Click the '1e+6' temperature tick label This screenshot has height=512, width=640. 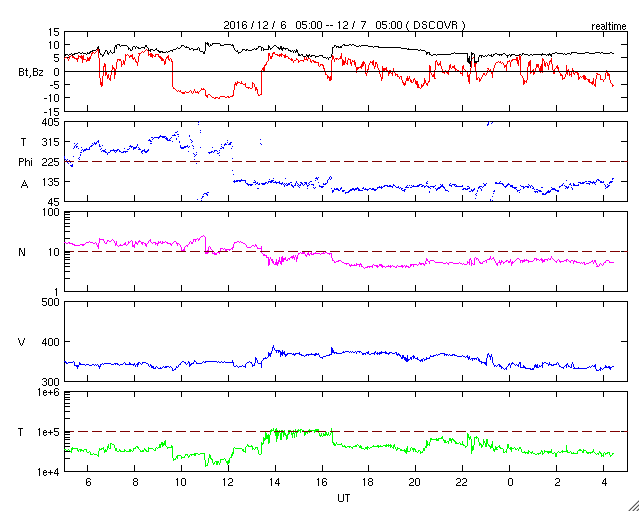point(49,393)
